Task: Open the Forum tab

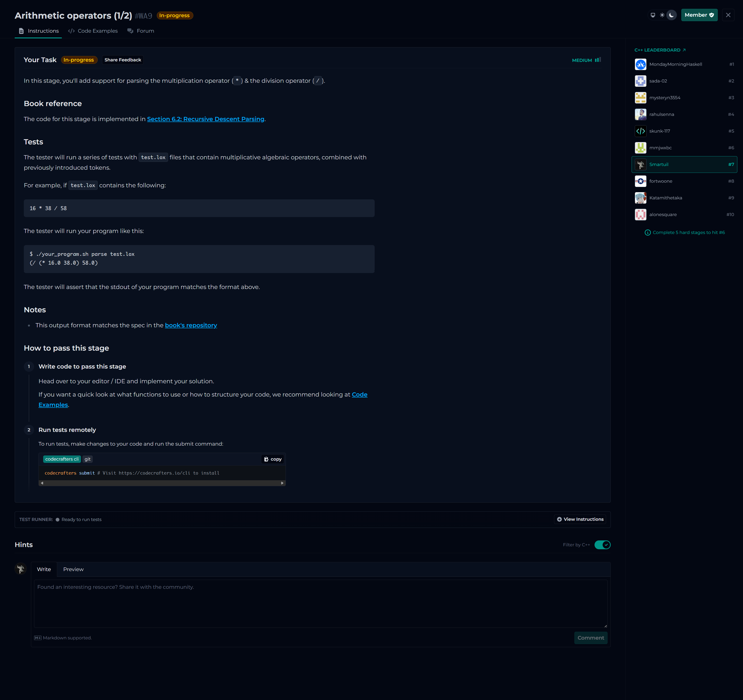Action: pyautogui.click(x=141, y=31)
